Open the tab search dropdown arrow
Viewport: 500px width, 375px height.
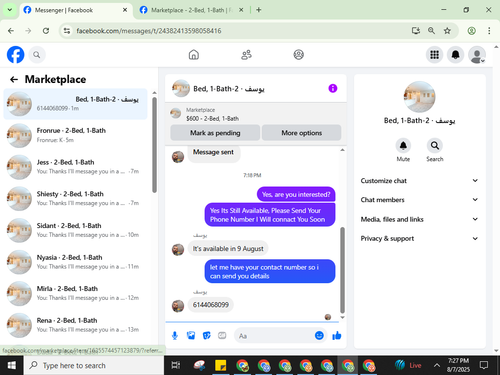tap(10, 10)
